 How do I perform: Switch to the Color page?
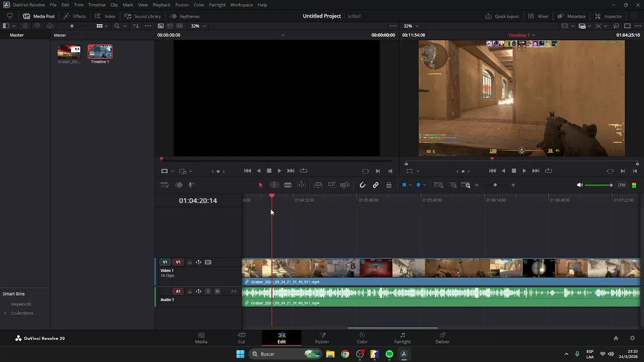[x=362, y=338]
